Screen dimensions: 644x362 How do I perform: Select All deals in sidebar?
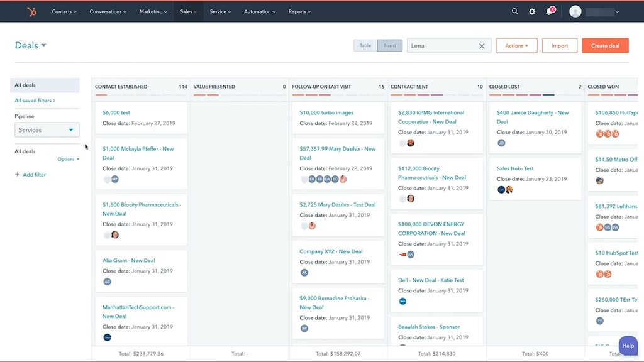45,85
